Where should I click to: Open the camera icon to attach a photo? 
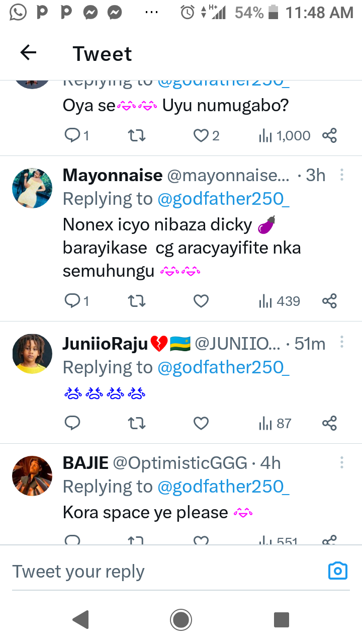[x=338, y=571]
